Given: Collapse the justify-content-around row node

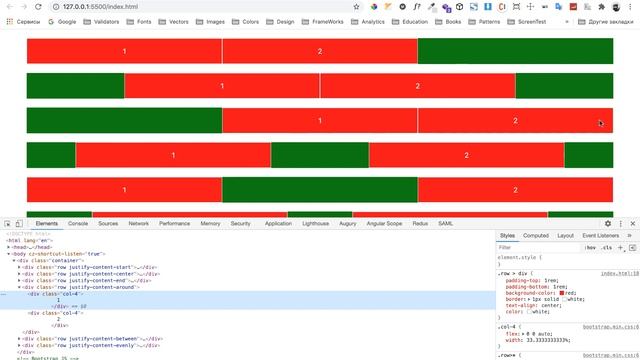Looking at the screenshot, I should tap(19, 287).
